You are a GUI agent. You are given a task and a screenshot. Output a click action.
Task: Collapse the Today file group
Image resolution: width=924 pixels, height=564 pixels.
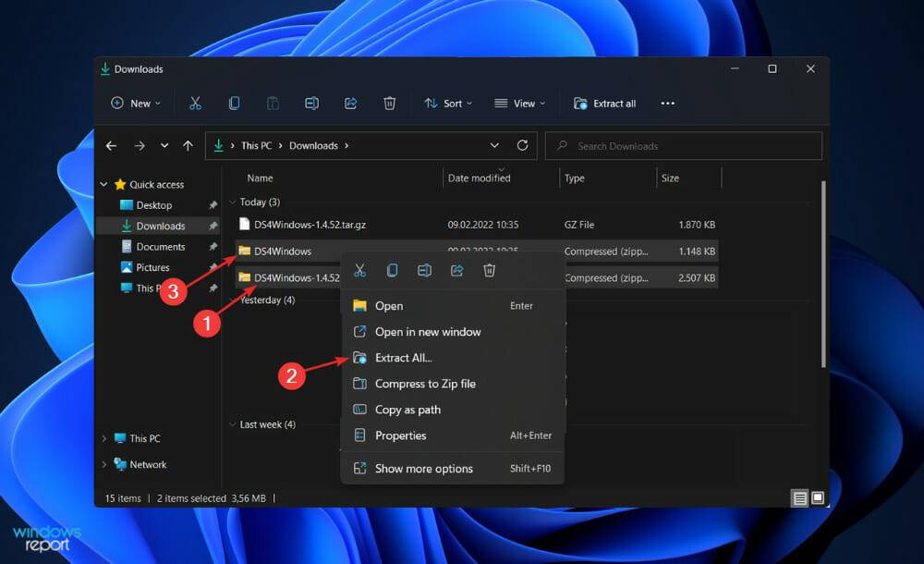[x=232, y=202]
